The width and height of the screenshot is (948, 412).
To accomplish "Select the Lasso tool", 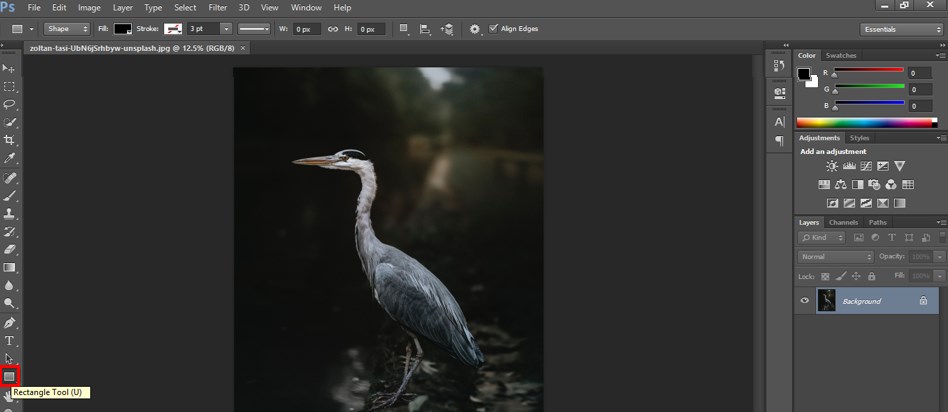I will pyautogui.click(x=10, y=104).
